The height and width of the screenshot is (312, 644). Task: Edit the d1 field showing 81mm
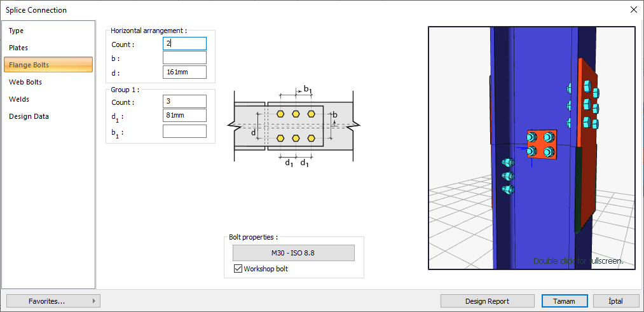click(x=184, y=116)
